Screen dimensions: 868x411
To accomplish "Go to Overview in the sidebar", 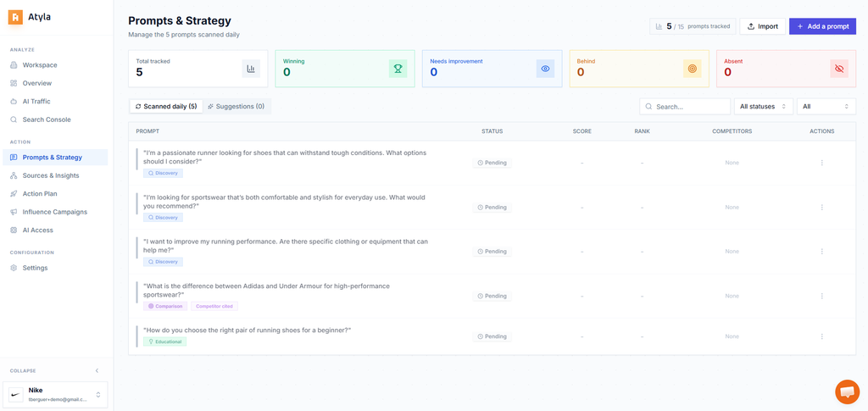I will [x=55, y=83].
